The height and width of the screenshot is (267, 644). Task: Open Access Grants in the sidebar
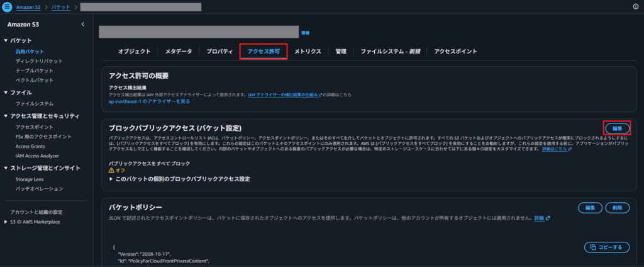click(30, 146)
